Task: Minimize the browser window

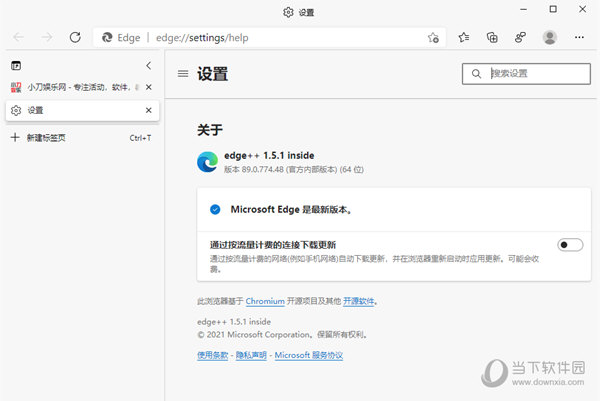Action: click(523, 9)
